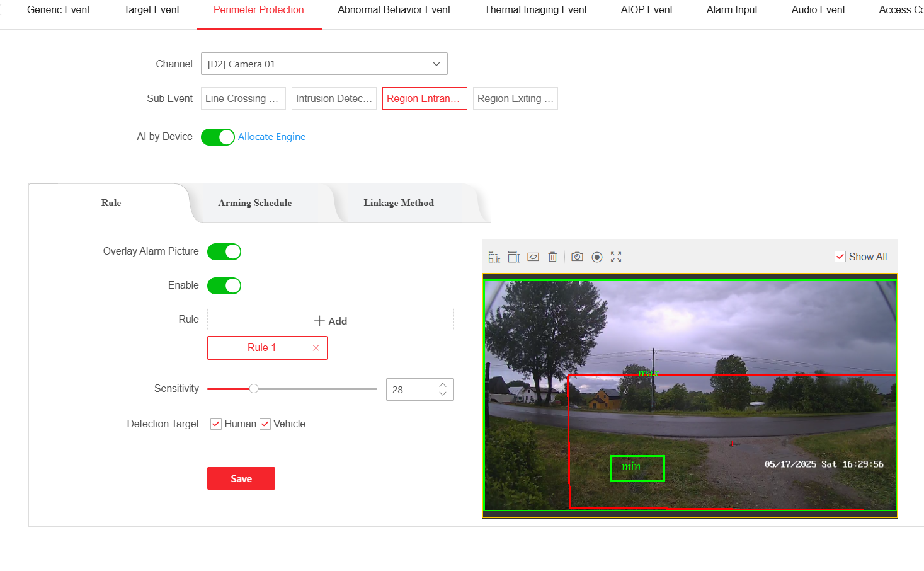Click the draw detection area icon

[x=533, y=257]
